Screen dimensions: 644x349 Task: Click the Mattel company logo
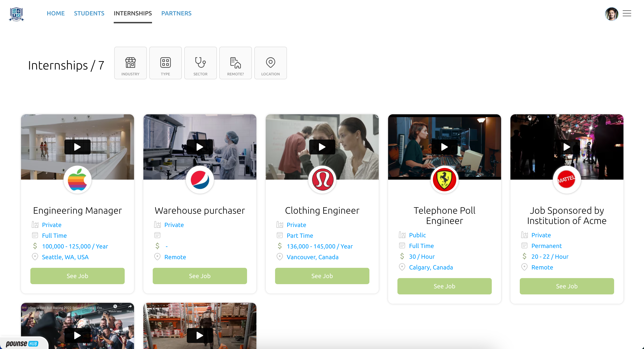[x=566, y=180]
